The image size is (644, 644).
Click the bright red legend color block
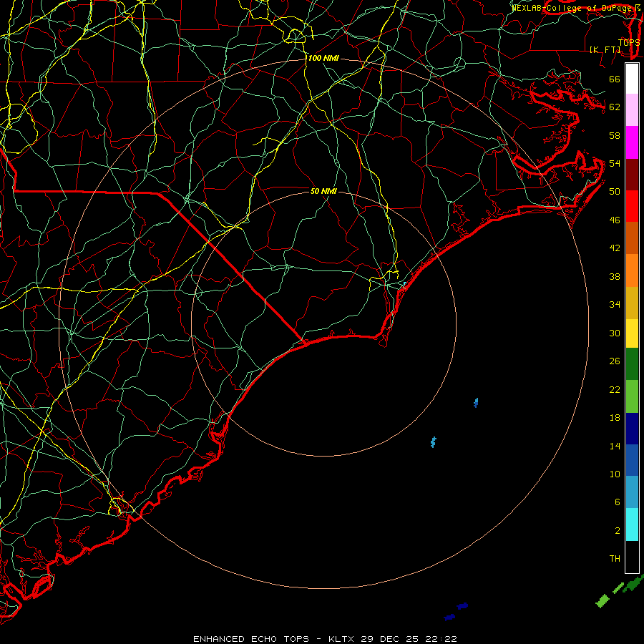click(632, 206)
